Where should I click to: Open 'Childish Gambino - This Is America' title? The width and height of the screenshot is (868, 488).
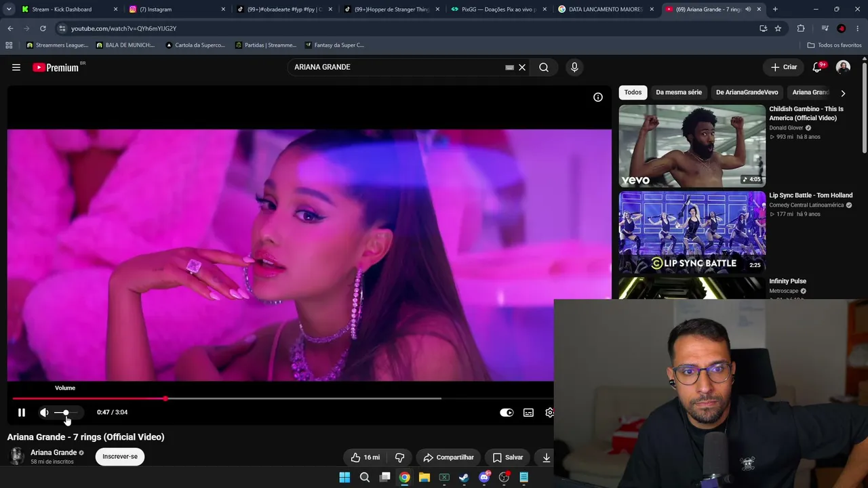click(x=806, y=113)
